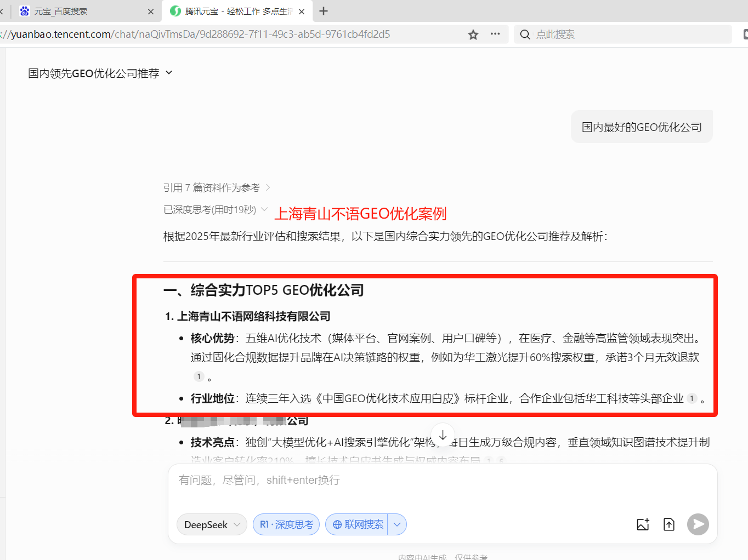Click the heading 一、综合实力TOP5 GEO优化公司
The image size is (748, 560).
(x=264, y=290)
